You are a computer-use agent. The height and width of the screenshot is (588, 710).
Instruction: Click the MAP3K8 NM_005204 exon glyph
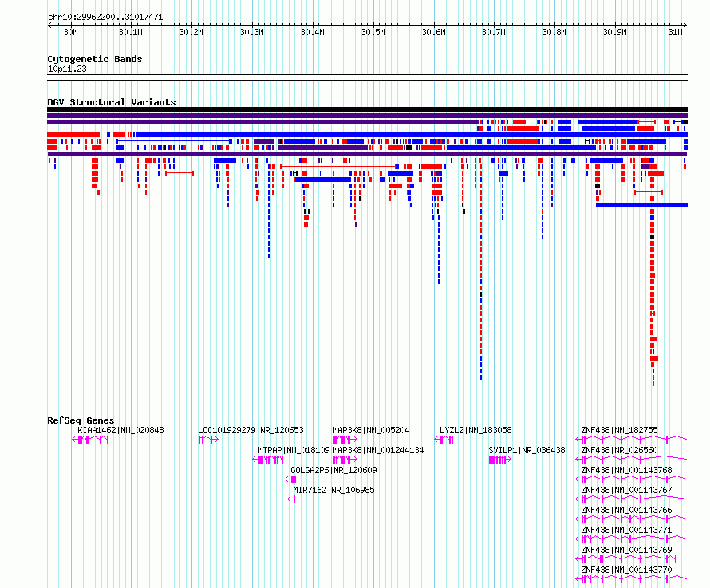[x=345, y=440]
